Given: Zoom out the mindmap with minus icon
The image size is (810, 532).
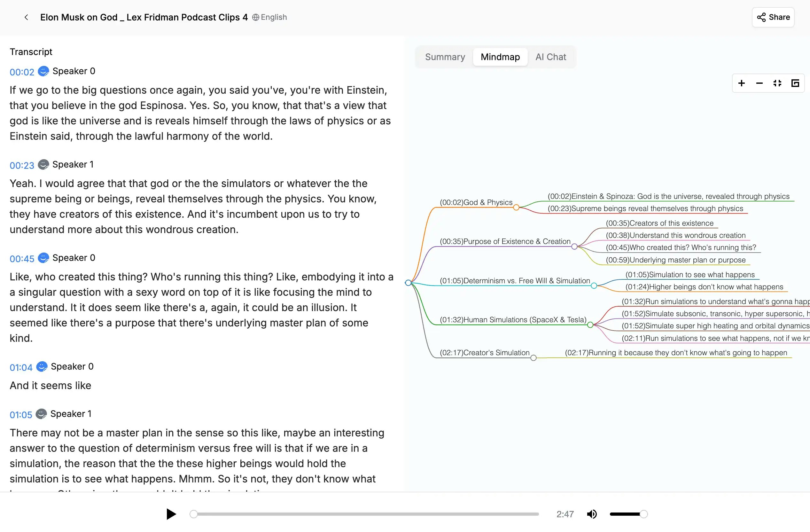Looking at the screenshot, I should point(759,83).
